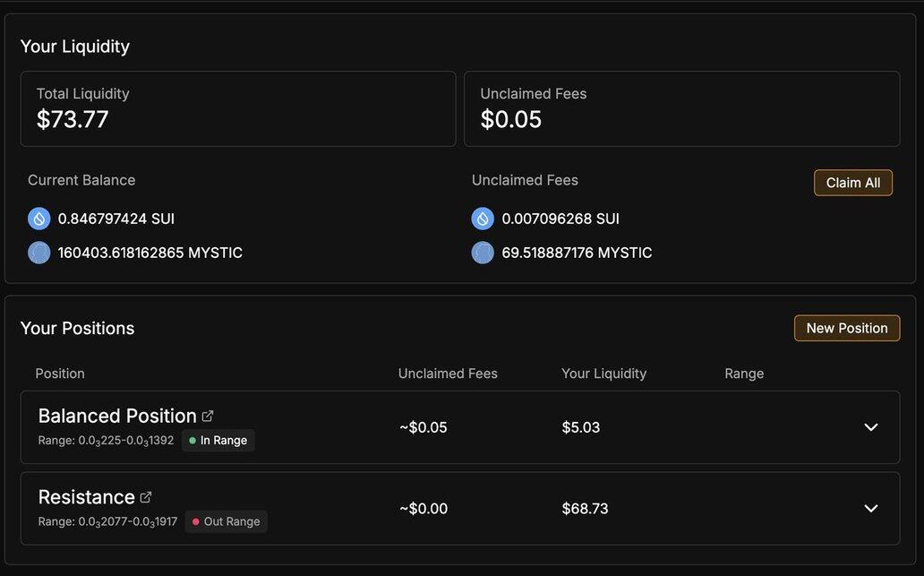Create a New Position
This screenshot has width=924, height=576.
[x=846, y=328]
